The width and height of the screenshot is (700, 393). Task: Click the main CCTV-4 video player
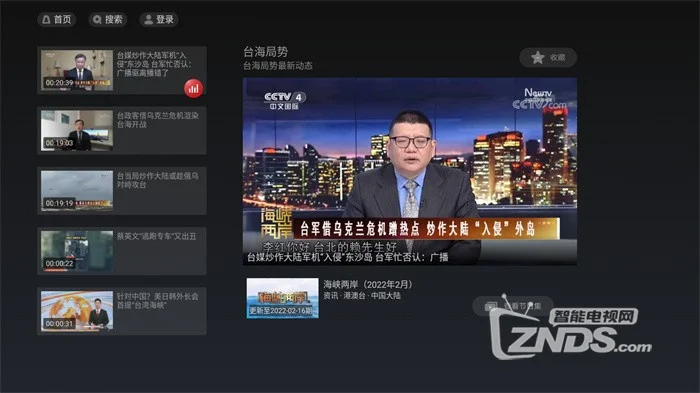[x=410, y=171]
